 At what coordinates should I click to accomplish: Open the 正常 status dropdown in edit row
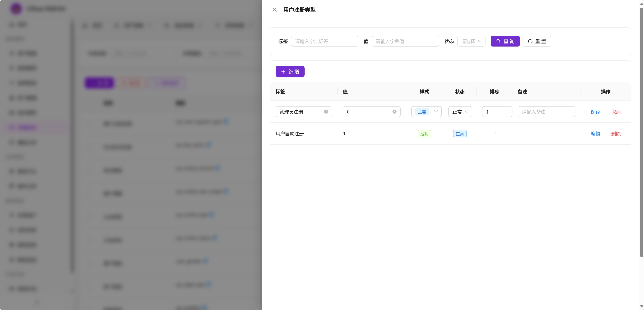coord(460,112)
